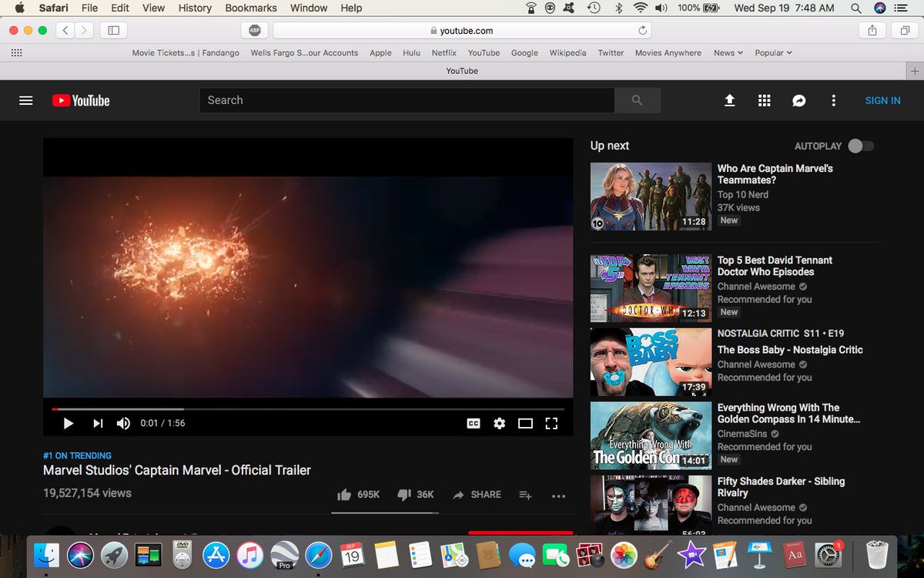Open the Apple menu
The width and height of the screenshot is (924, 578).
[19, 8]
